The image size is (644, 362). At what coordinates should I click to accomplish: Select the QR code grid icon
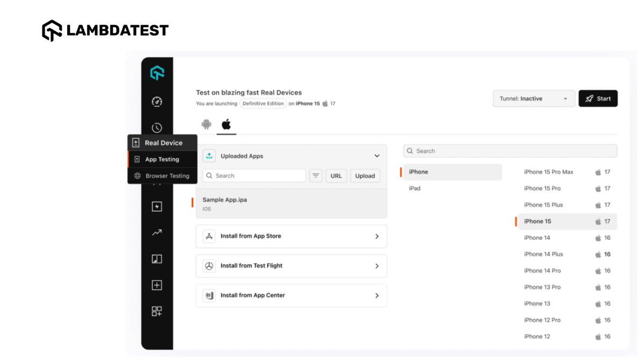pyautogui.click(x=156, y=311)
